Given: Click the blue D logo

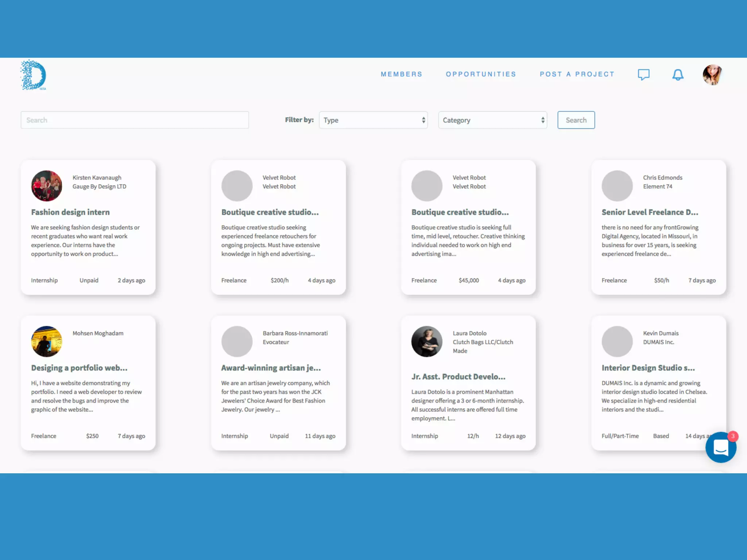Looking at the screenshot, I should pos(34,75).
